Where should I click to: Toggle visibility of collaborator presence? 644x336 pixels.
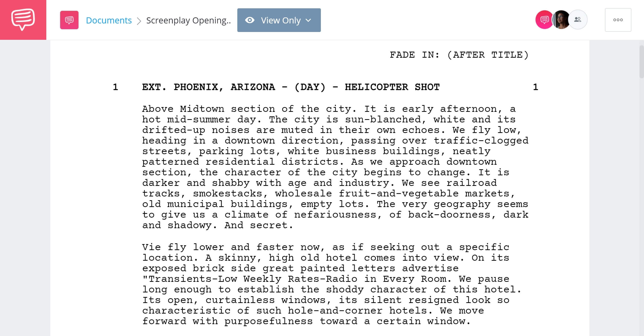click(x=578, y=20)
